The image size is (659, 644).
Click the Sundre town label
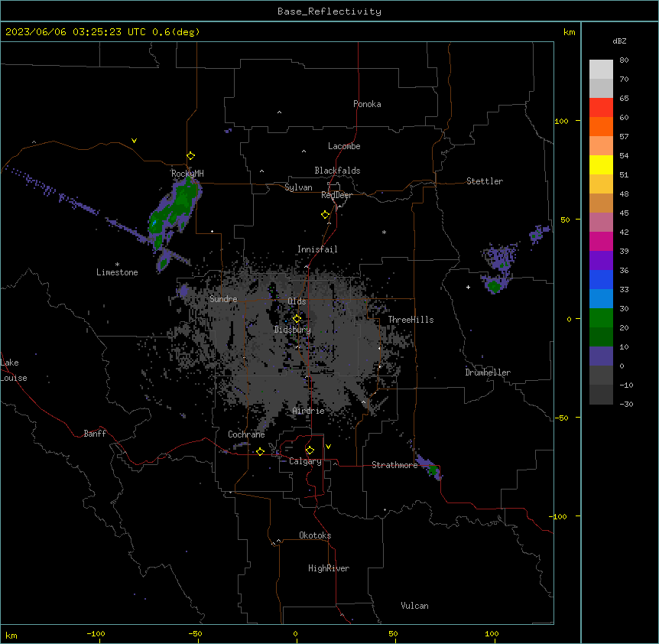pos(223,299)
